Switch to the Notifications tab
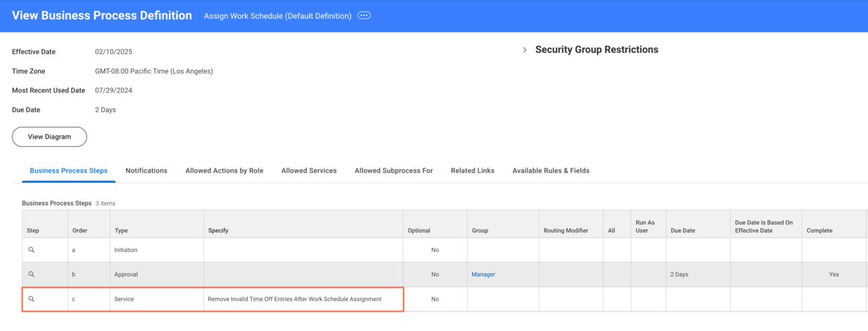The image size is (868, 331). [x=146, y=171]
